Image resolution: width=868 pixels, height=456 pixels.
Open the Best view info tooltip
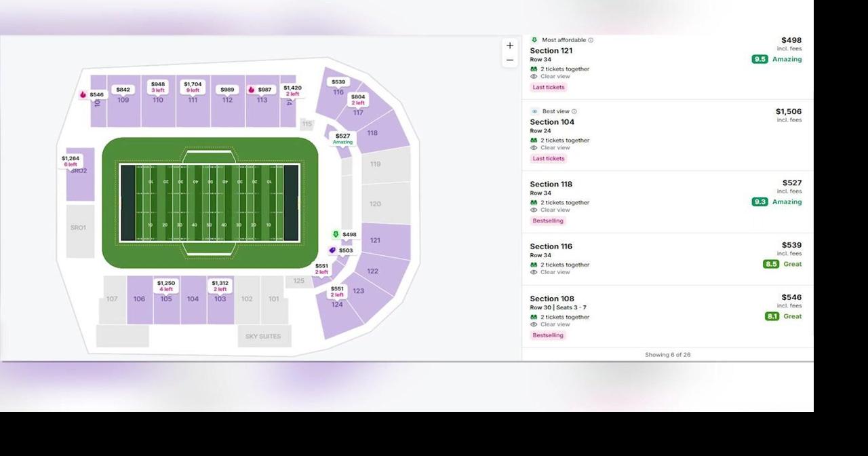(x=573, y=111)
